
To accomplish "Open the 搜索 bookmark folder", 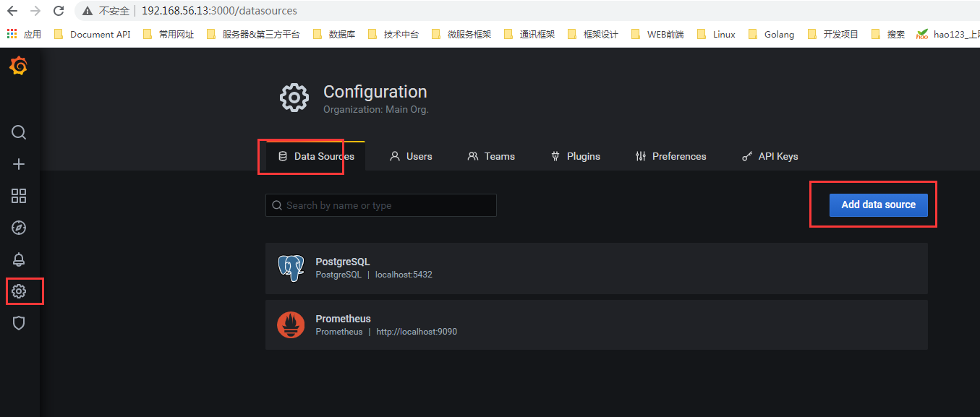I will coord(888,34).
